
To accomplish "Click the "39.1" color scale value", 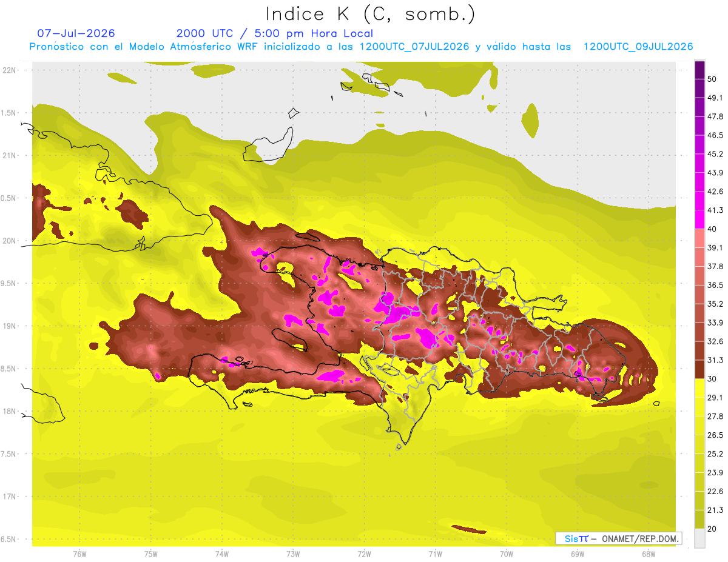I will (x=715, y=248).
